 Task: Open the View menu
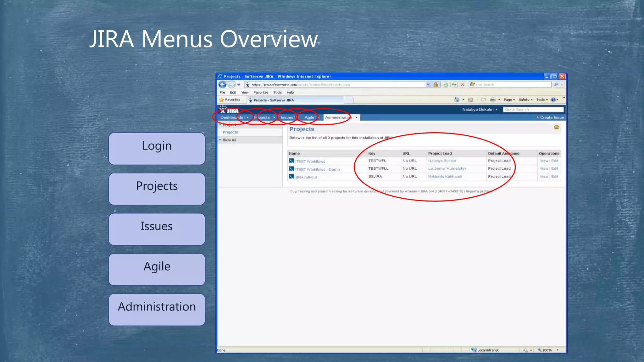tap(245, 92)
